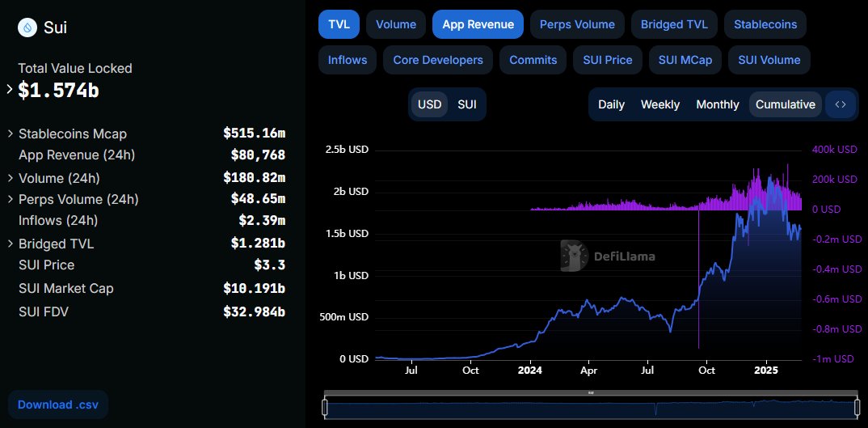Enable the SUI Volume chart series

(769, 60)
